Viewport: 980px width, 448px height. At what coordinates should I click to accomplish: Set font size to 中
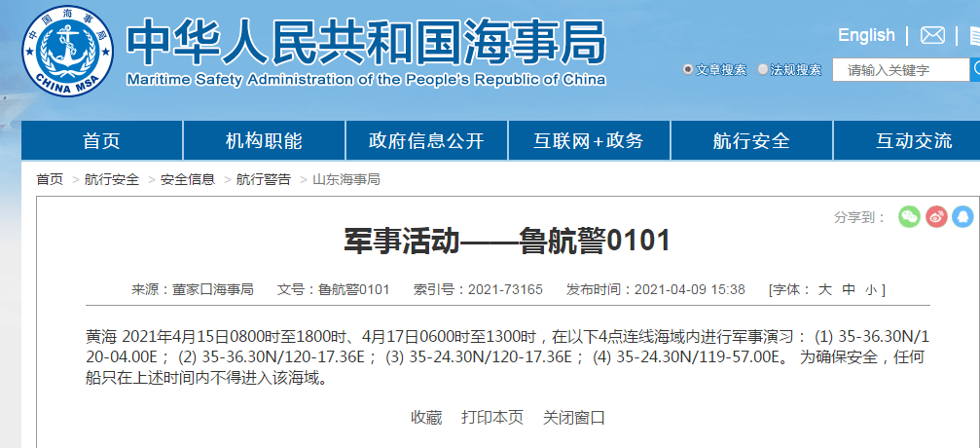click(848, 289)
